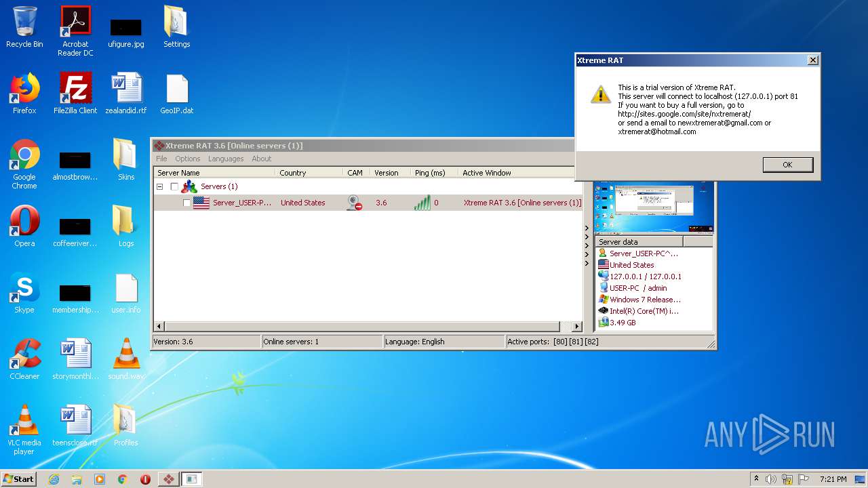Open Opera desktop shortcut
The height and width of the screenshot is (488, 868).
[x=24, y=226]
